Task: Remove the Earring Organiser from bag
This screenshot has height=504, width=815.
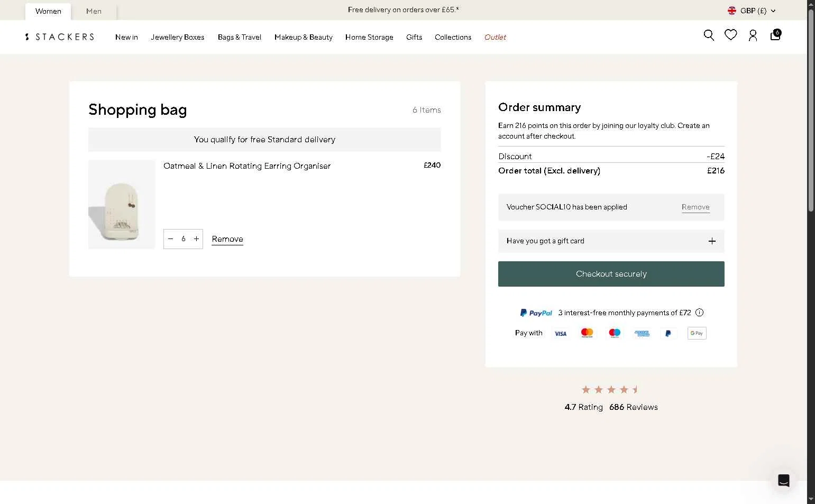Action: [x=227, y=239]
